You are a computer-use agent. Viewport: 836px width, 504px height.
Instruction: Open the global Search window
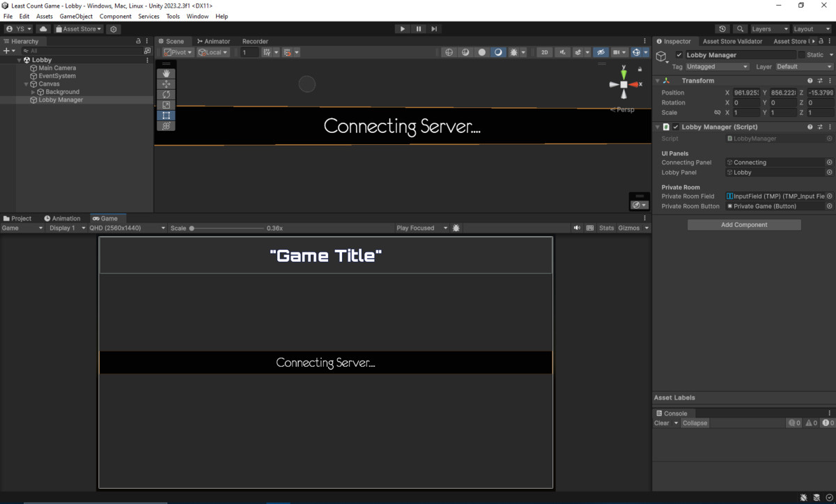pyautogui.click(x=739, y=29)
